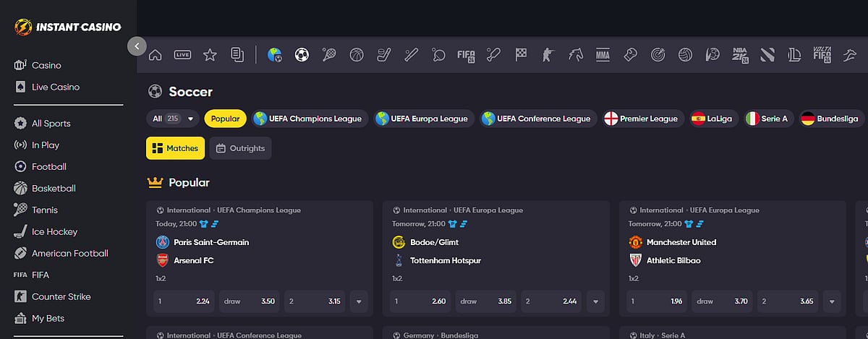Select the Popular filter tab
This screenshot has height=339, width=868.
pyautogui.click(x=226, y=119)
